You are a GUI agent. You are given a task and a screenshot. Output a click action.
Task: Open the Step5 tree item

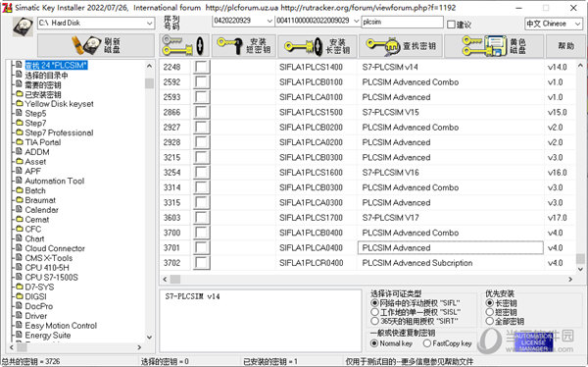[x=35, y=114]
